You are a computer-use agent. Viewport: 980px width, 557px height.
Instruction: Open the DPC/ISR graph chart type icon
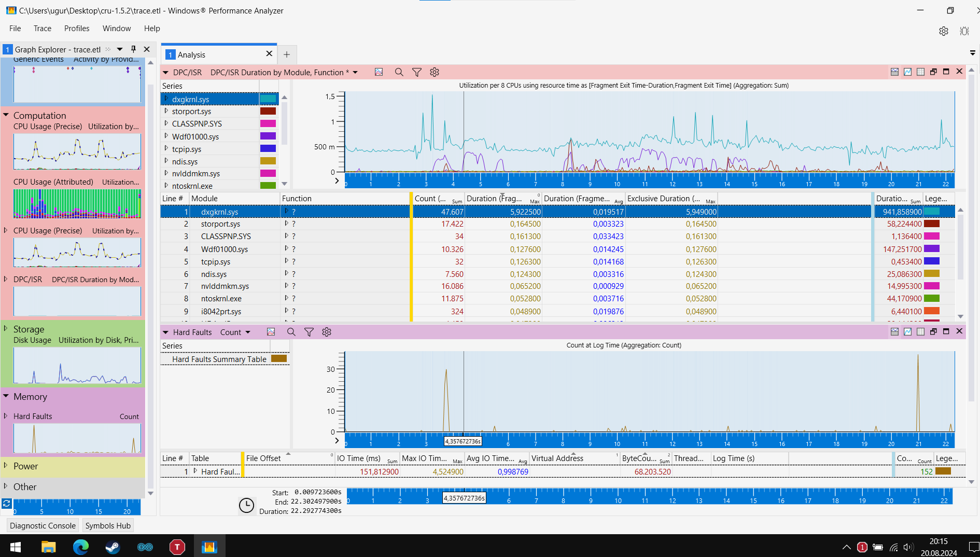379,72
